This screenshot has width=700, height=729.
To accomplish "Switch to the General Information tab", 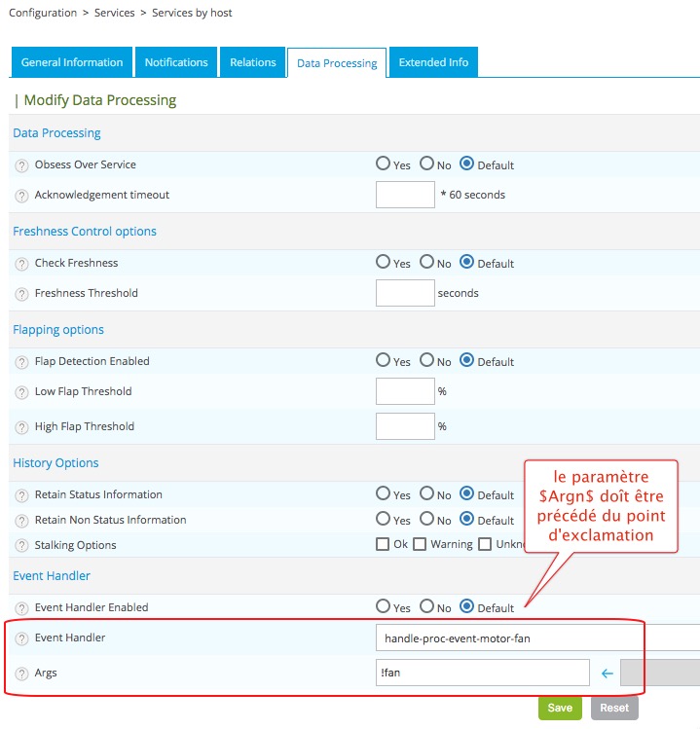I will click(x=72, y=62).
